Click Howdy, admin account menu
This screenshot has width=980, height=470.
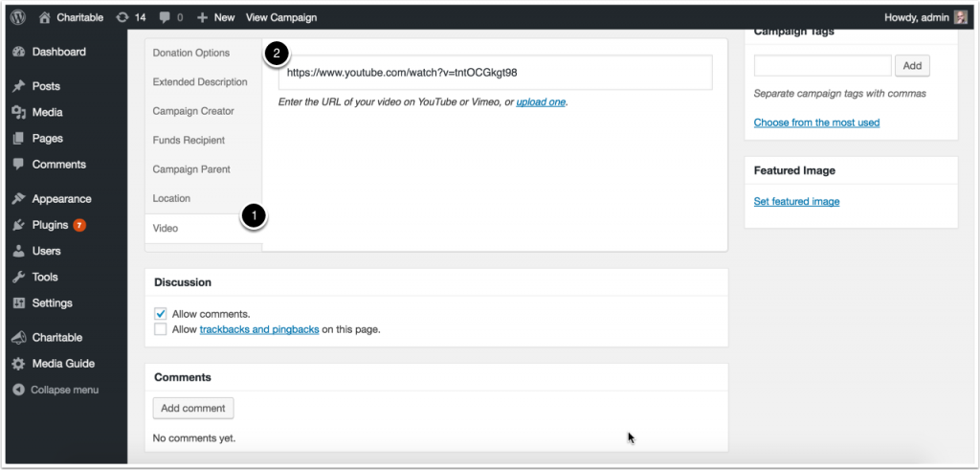[x=925, y=17]
